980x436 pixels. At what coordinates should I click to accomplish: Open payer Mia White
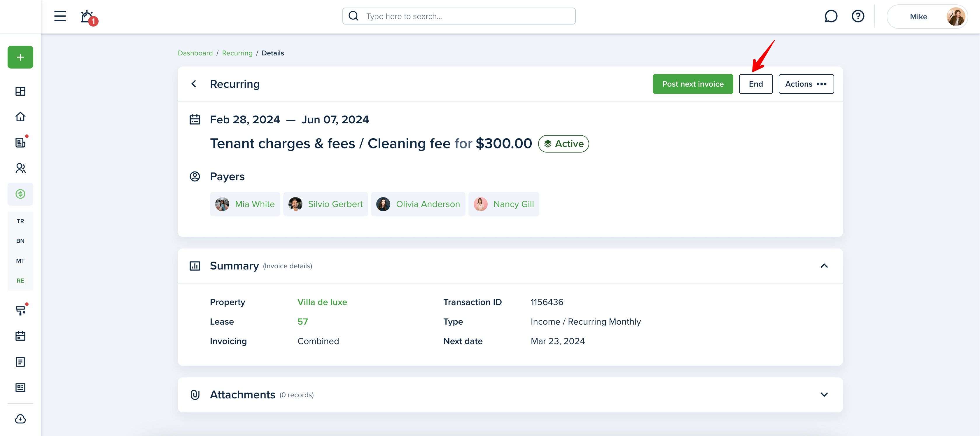(x=245, y=204)
